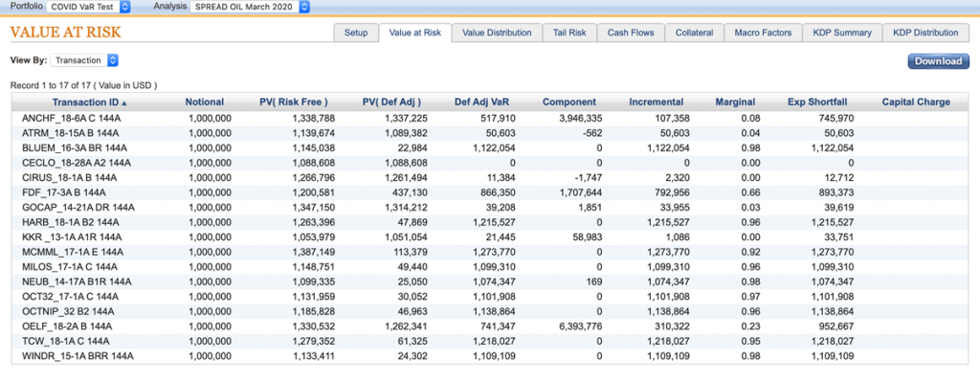Sort by Notional column header

point(205,102)
